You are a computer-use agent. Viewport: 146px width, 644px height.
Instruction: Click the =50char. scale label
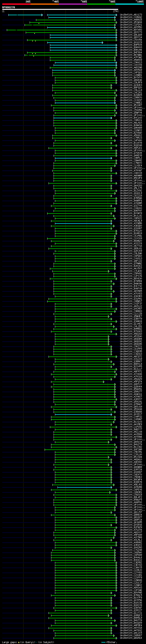point(112,642)
